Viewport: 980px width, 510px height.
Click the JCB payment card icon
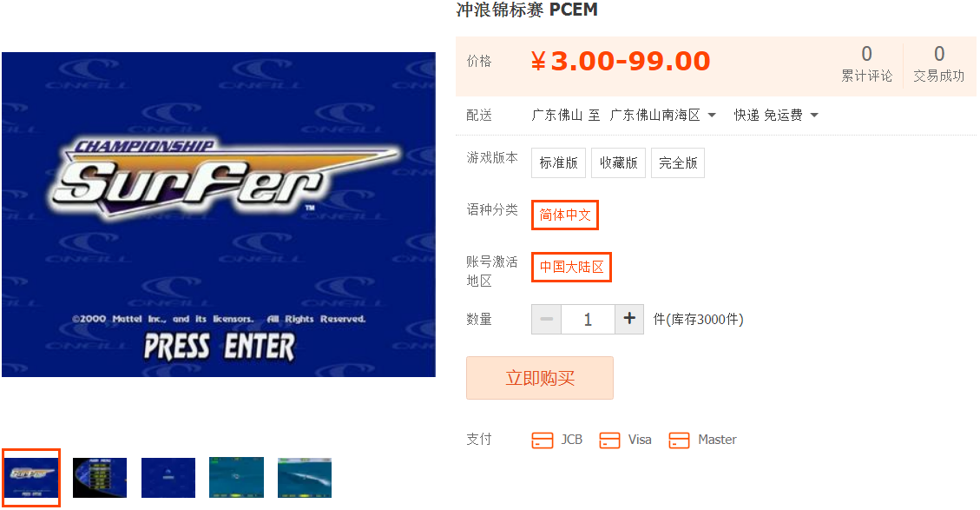[542, 440]
